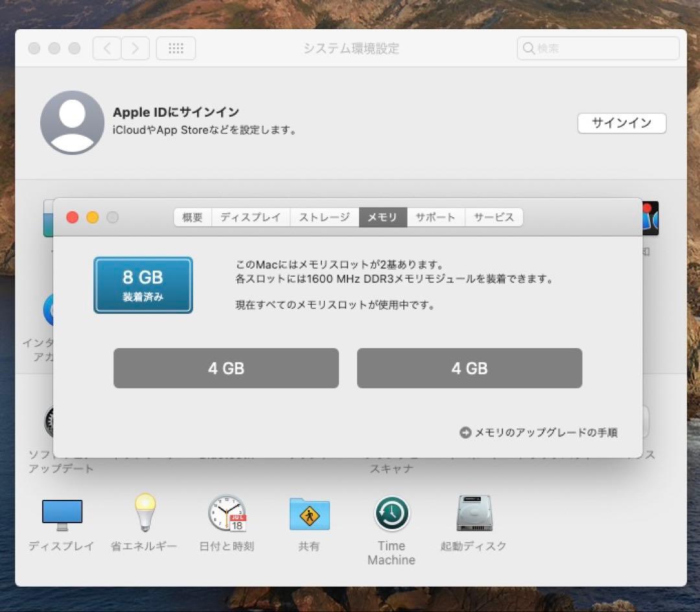Screen dimensions: 700x612
Task: Select the left 4 GB memory slot bar
Action: tap(226, 368)
